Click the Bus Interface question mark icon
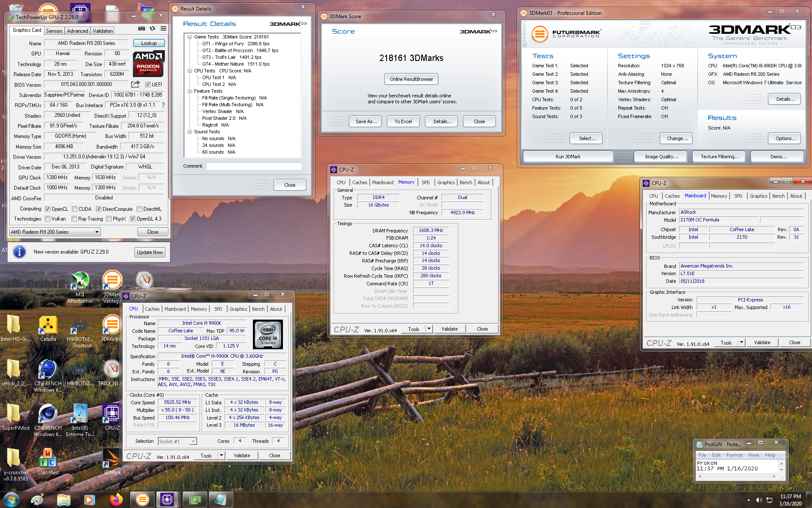This screenshot has height=508, width=812. [x=163, y=105]
